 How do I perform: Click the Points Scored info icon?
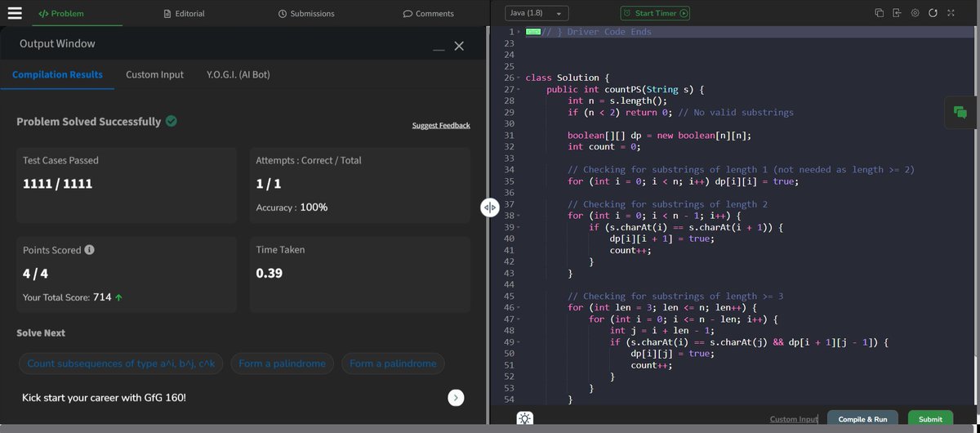coord(89,250)
